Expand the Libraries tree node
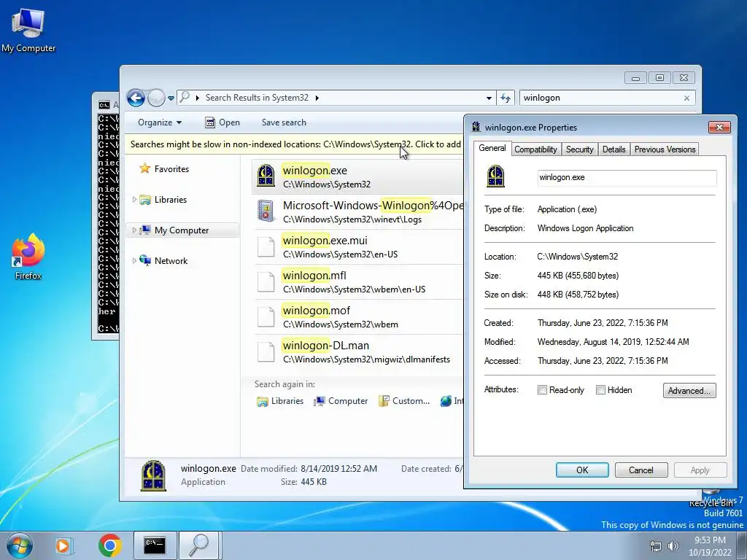 pos(134,200)
